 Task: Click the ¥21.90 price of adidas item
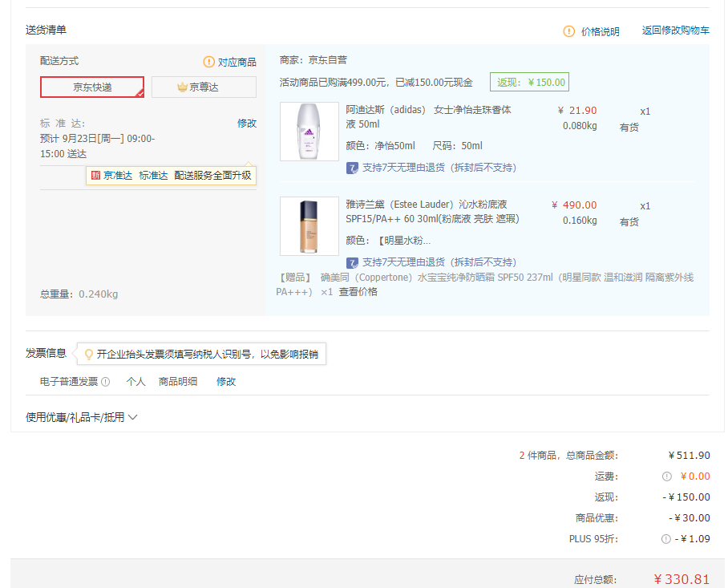click(x=577, y=110)
